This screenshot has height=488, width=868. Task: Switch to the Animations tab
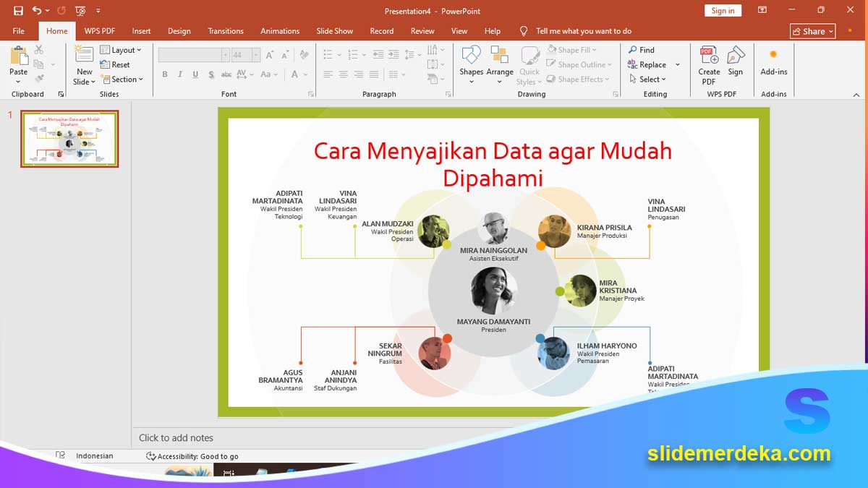point(280,31)
